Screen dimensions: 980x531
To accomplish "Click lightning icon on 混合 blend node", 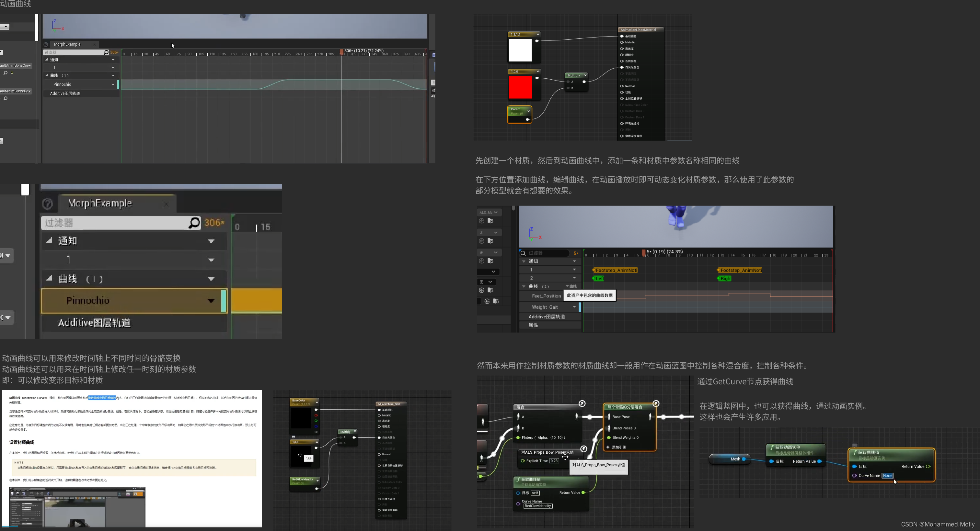I will point(582,403).
